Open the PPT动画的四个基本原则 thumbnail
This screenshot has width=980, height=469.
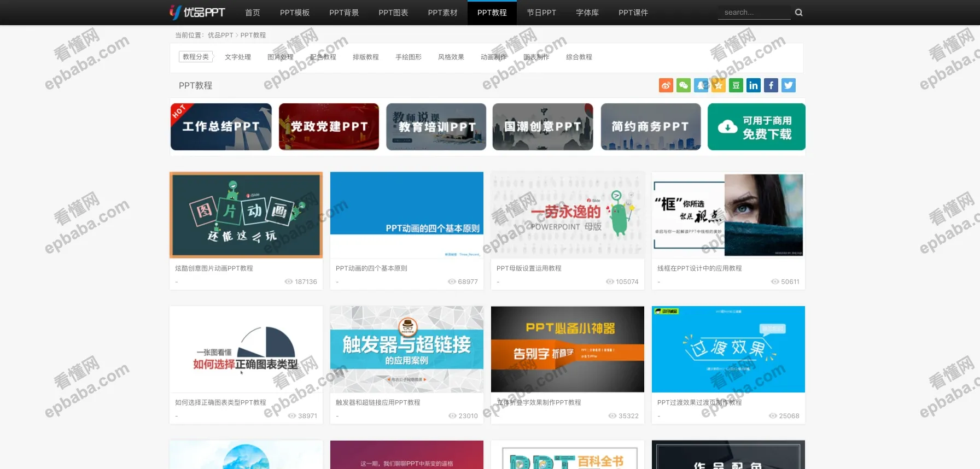(407, 215)
